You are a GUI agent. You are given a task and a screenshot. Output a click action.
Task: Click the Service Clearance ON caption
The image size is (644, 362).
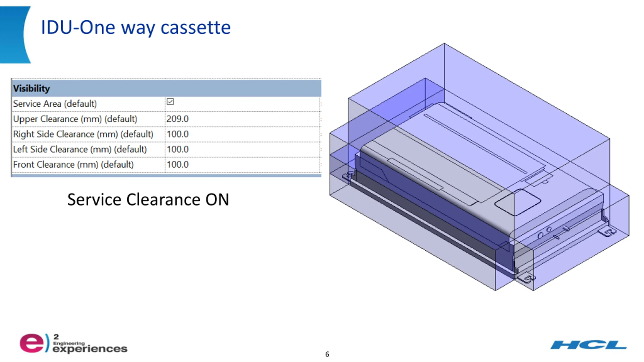(148, 200)
